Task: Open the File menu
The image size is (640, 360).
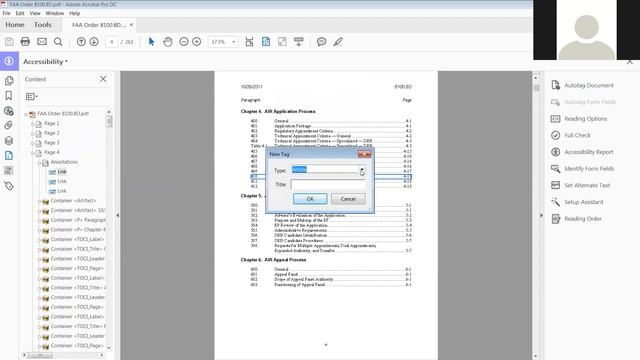Action: coord(7,13)
